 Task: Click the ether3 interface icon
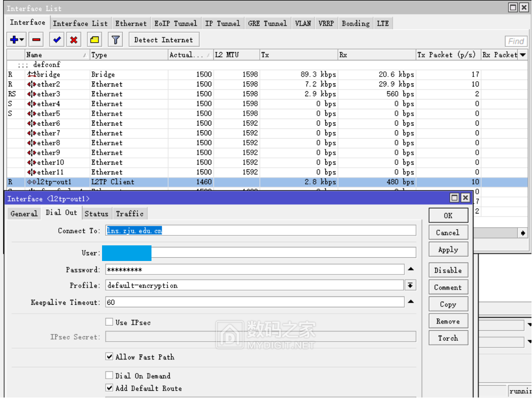(32, 94)
